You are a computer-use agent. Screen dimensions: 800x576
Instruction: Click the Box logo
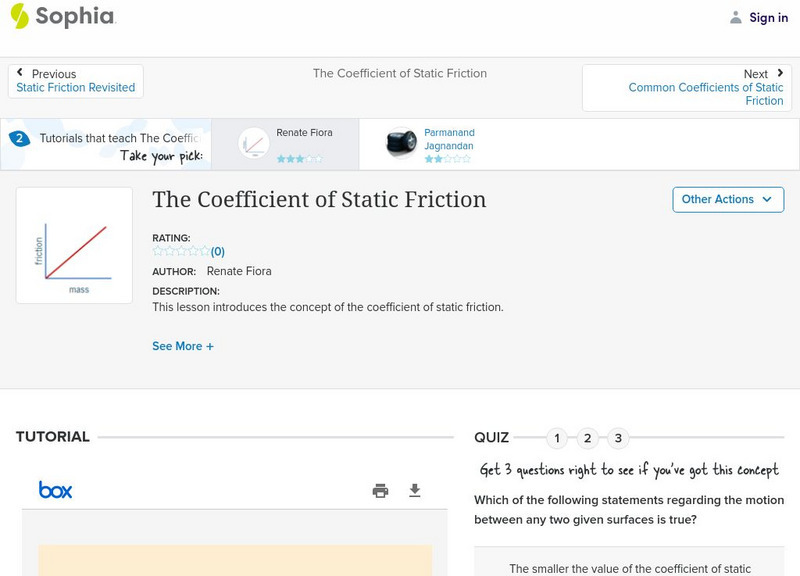click(x=56, y=490)
